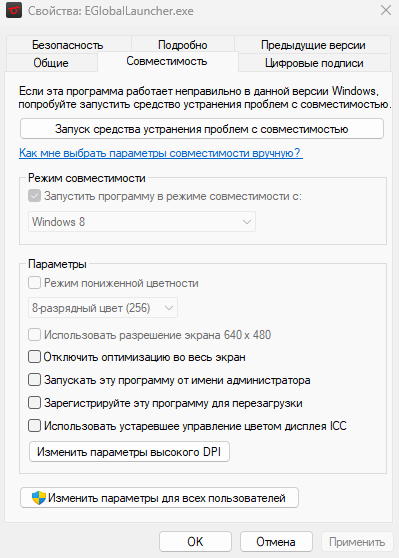
Task: Launch the compatibility troubleshooter button
Action: click(202, 129)
